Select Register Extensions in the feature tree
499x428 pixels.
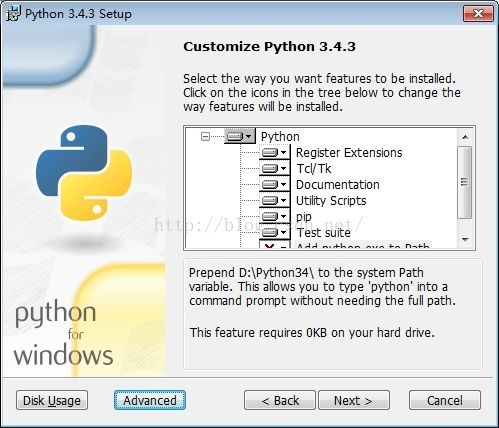tap(349, 153)
